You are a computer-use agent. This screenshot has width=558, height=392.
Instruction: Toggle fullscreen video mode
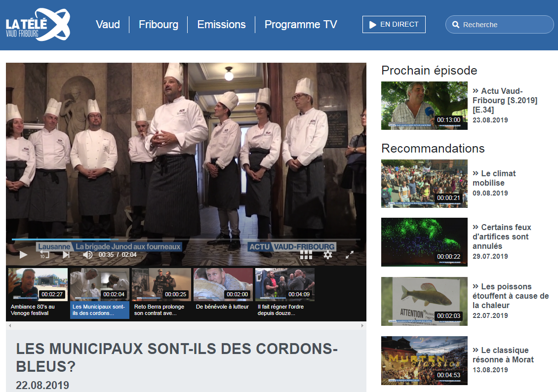tap(350, 255)
